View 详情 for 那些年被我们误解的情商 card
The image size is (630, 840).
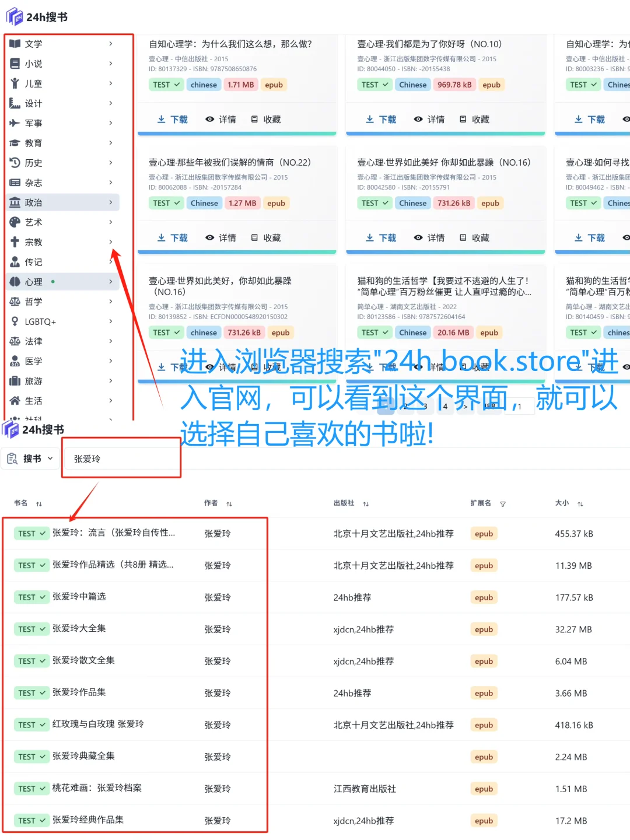[221, 237]
